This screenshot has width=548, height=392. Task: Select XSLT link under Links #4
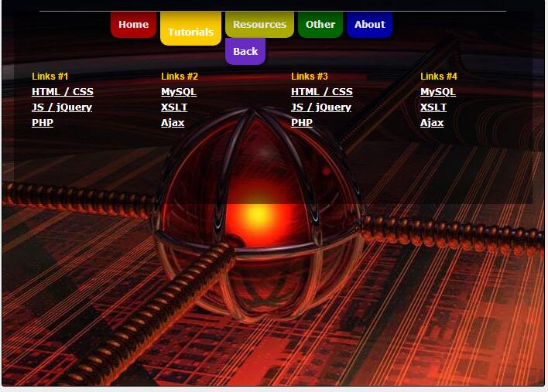pyautogui.click(x=433, y=107)
